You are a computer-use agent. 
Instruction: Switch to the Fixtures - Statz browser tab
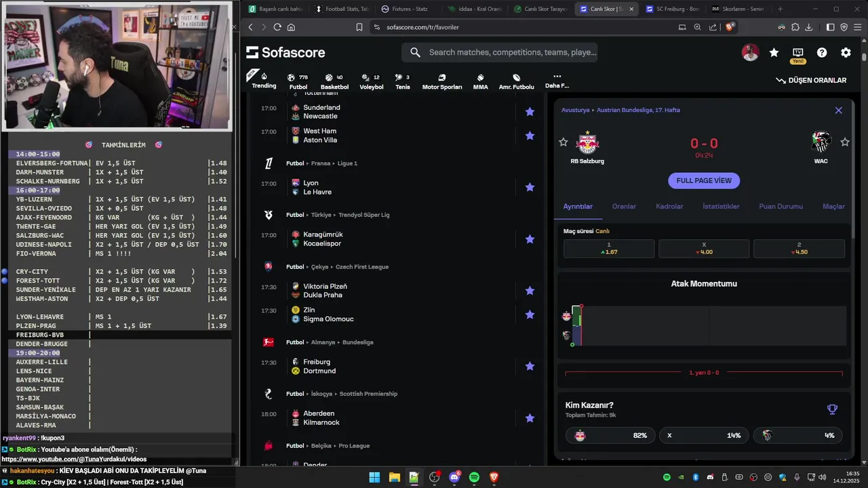pos(409,9)
